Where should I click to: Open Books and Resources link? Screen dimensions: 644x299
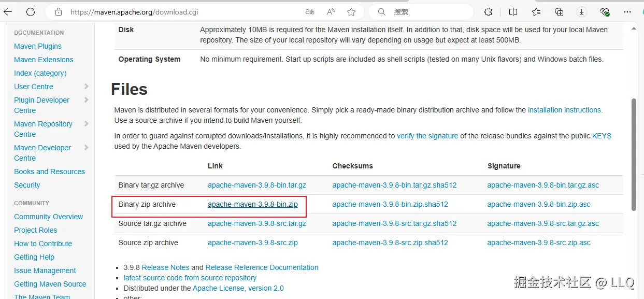49,172
